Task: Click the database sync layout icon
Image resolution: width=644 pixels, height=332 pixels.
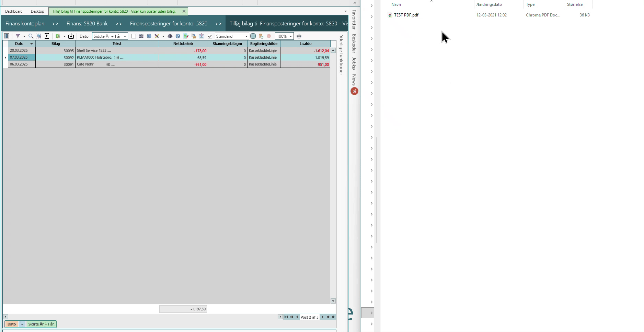Action: click(261, 36)
